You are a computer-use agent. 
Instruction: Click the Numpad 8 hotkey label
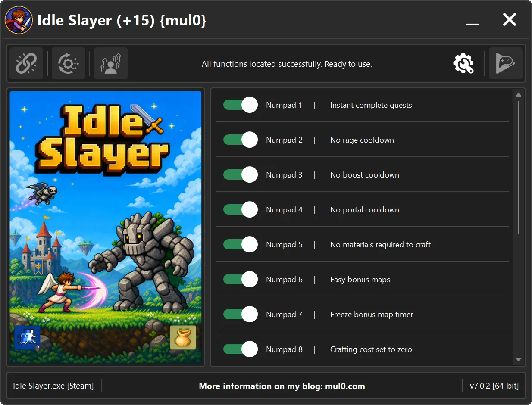284,349
